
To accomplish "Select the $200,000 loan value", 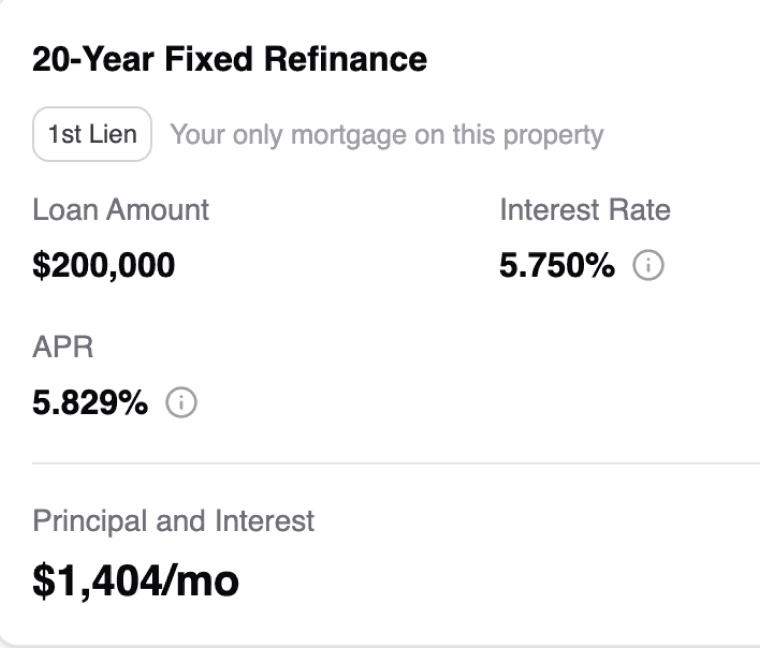I will tap(103, 266).
